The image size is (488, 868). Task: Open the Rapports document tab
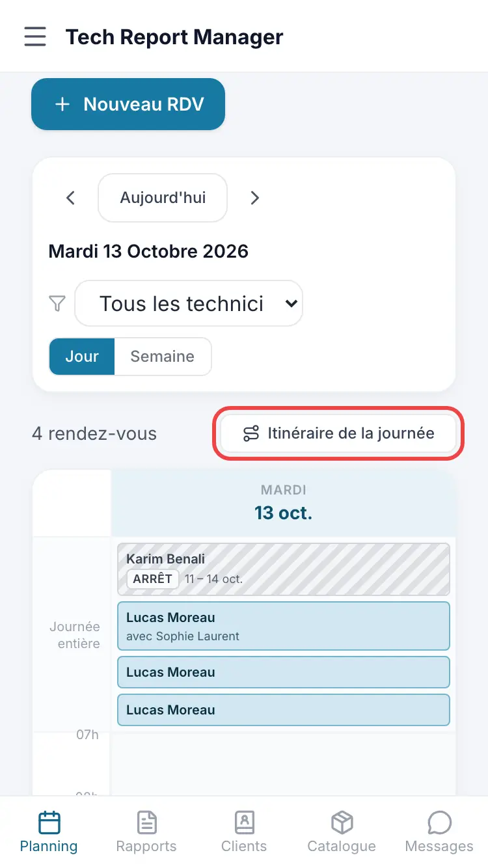(x=146, y=832)
